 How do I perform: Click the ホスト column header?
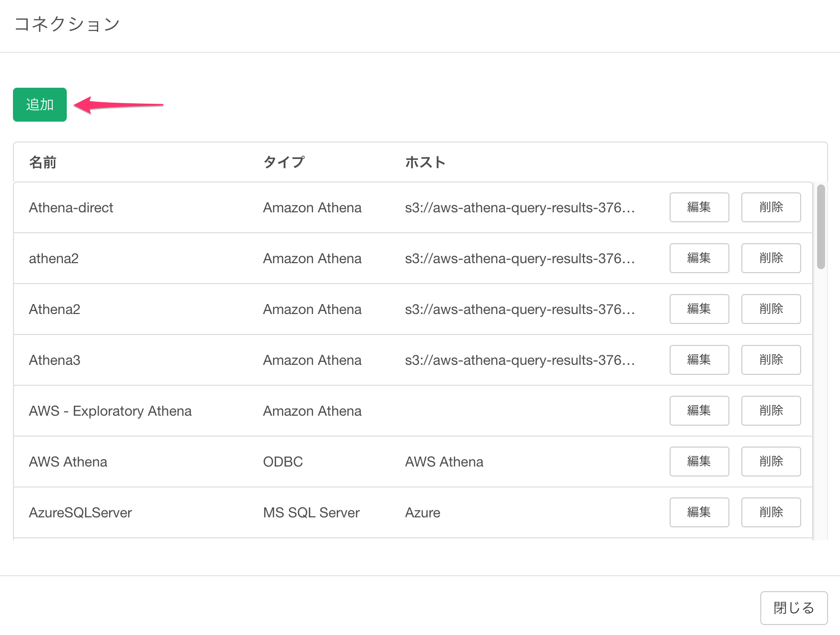click(x=425, y=162)
